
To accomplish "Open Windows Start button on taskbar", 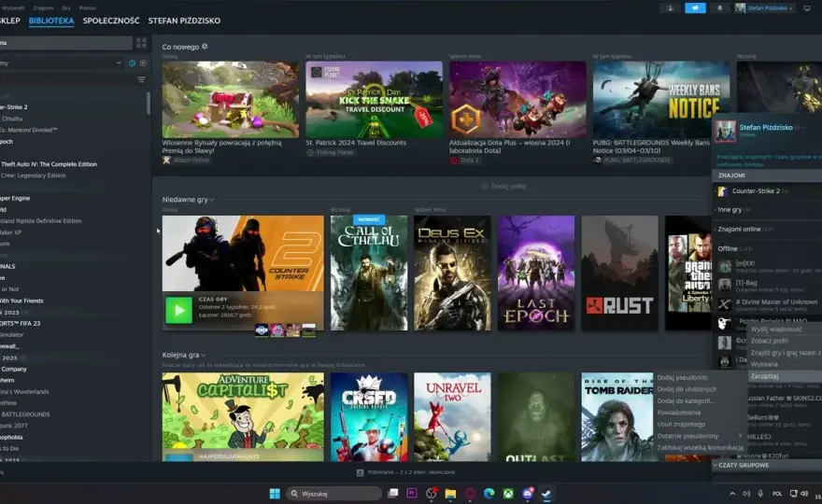I will click(x=275, y=494).
